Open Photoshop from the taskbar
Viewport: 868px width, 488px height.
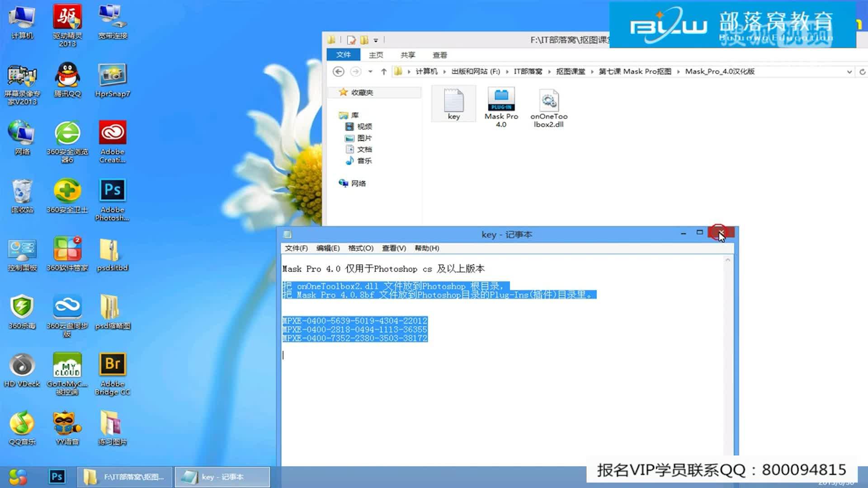[57, 476]
